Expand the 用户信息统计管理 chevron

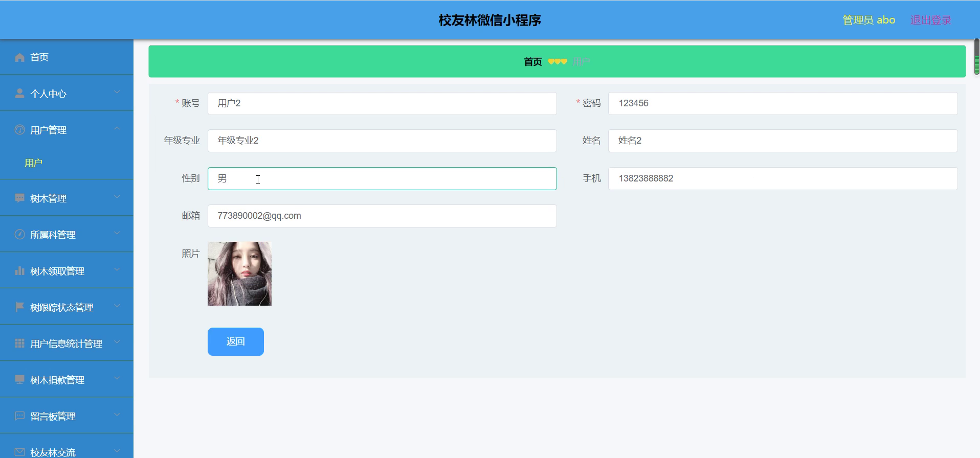pos(117,342)
